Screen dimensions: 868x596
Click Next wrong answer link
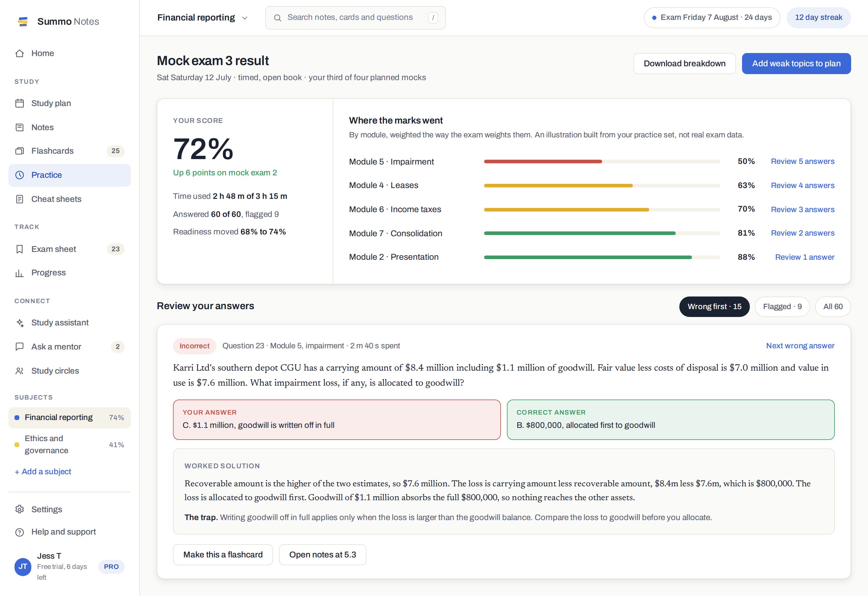pyautogui.click(x=800, y=346)
